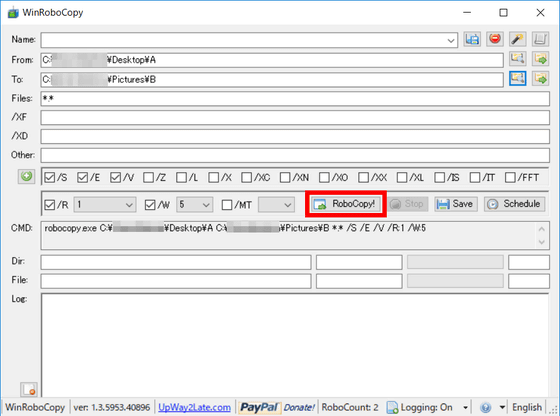Enable the /XC switch checkbox
Image resolution: width=560 pixels, height=416 pixels.
point(246,177)
